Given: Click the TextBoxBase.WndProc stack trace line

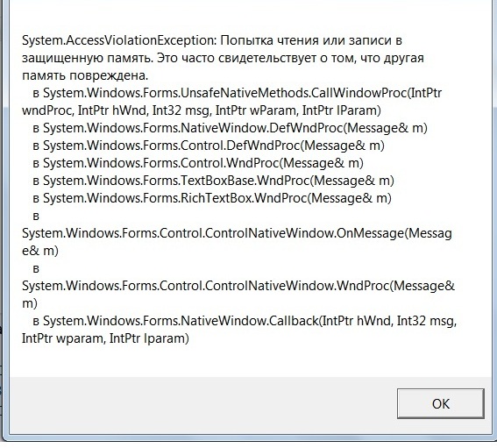Looking at the screenshot, I should (213, 181).
